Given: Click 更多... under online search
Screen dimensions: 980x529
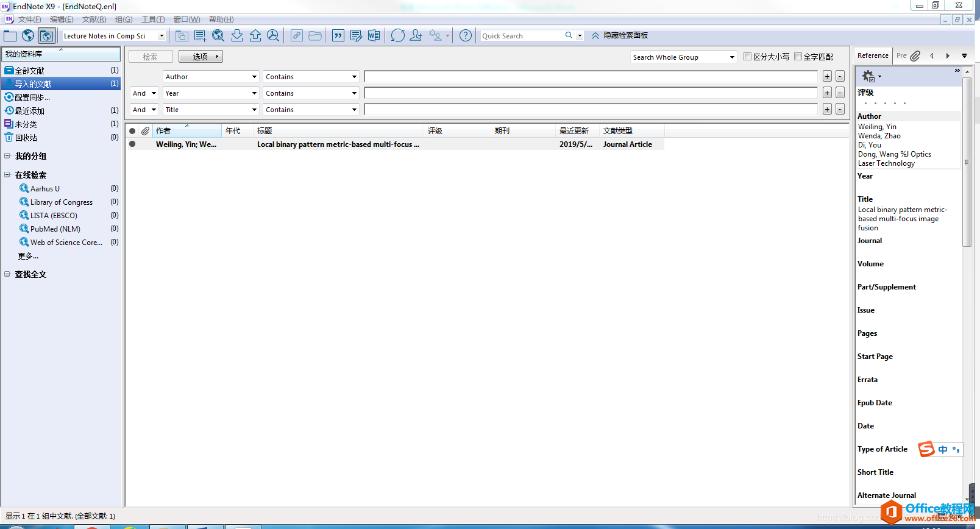Looking at the screenshot, I should tap(28, 256).
